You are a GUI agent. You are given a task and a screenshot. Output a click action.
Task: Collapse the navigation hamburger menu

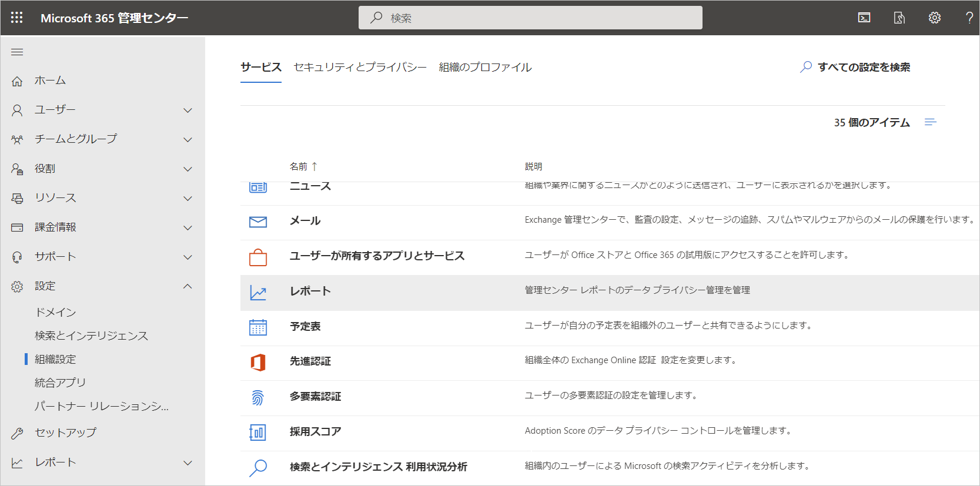(x=17, y=52)
